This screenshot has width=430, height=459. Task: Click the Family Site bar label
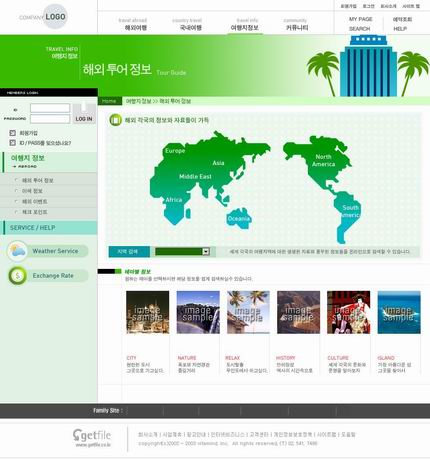click(108, 410)
